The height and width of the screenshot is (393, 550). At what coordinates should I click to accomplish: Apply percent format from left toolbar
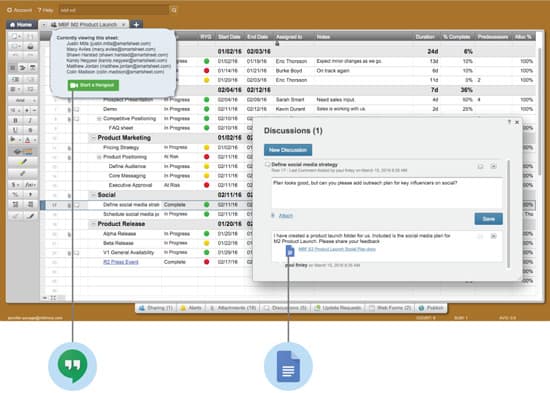[x=15, y=194]
